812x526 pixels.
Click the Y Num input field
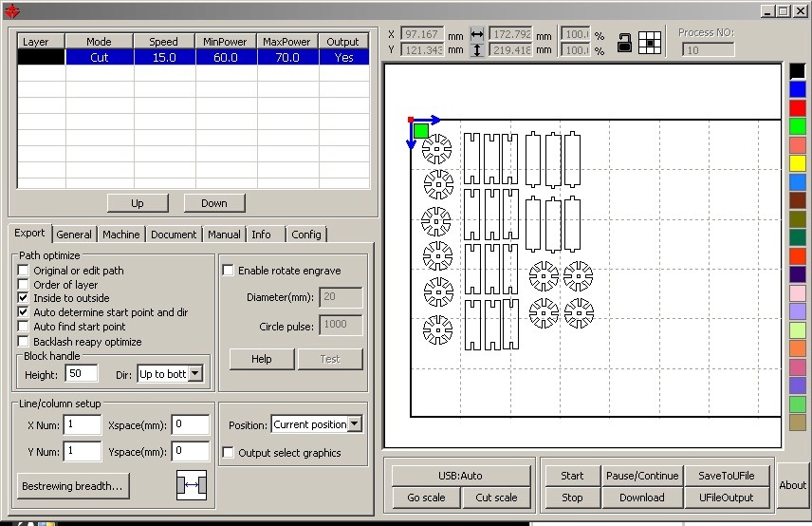point(83,451)
